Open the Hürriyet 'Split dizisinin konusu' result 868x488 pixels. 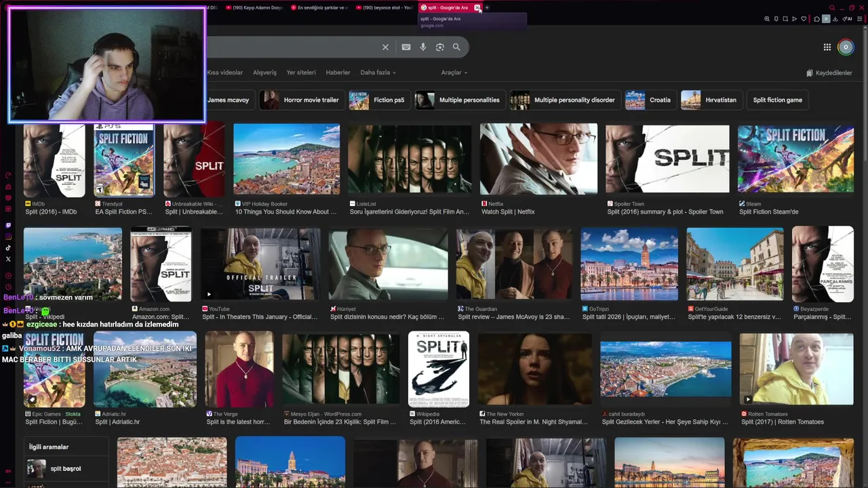(x=388, y=317)
